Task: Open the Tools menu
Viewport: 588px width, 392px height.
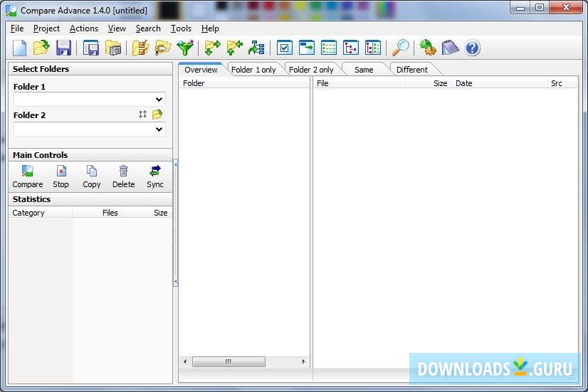Action: (x=181, y=28)
